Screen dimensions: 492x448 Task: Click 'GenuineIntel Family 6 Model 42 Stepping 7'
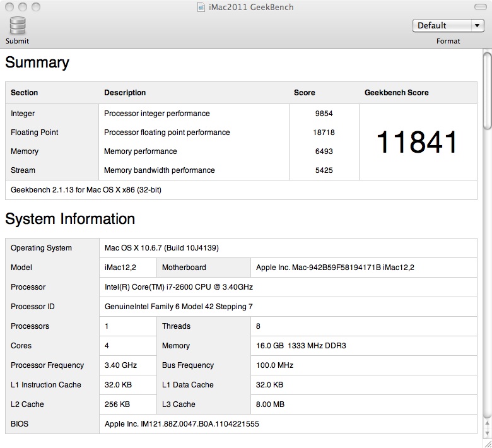pyautogui.click(x=179, y=307)
